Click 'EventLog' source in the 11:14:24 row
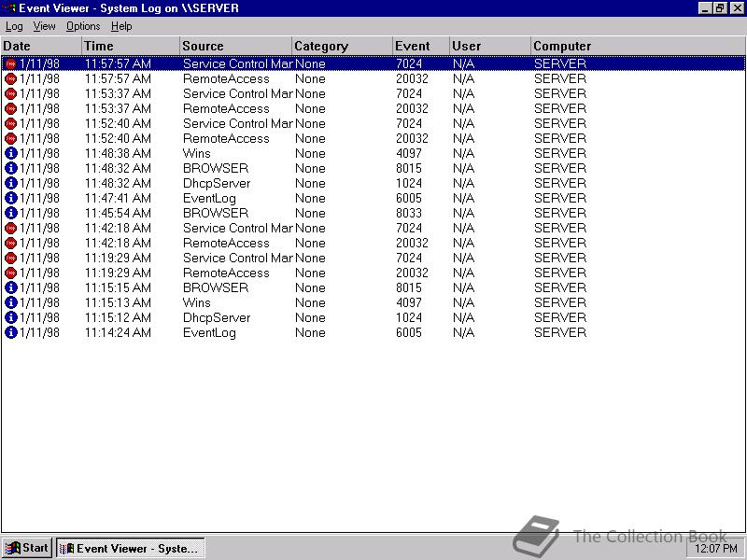747x560 pixels. [209, 332]
